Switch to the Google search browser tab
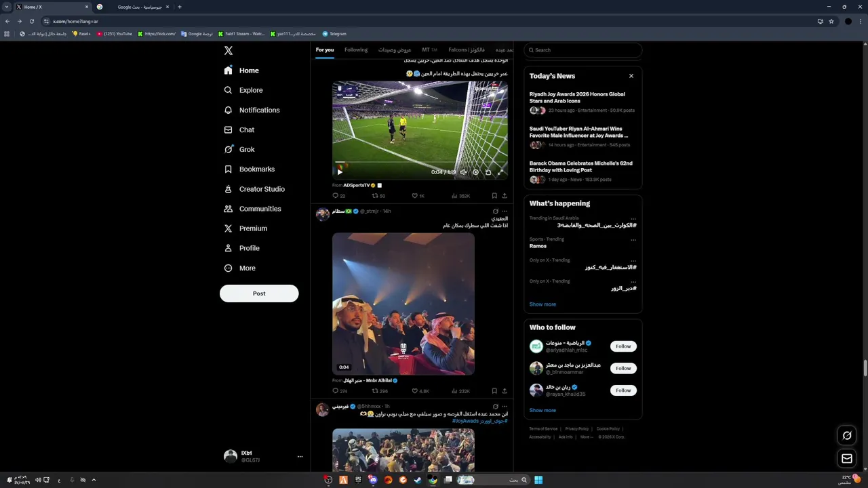This screenshot has width=868, height=488. (x=134, y=7)
